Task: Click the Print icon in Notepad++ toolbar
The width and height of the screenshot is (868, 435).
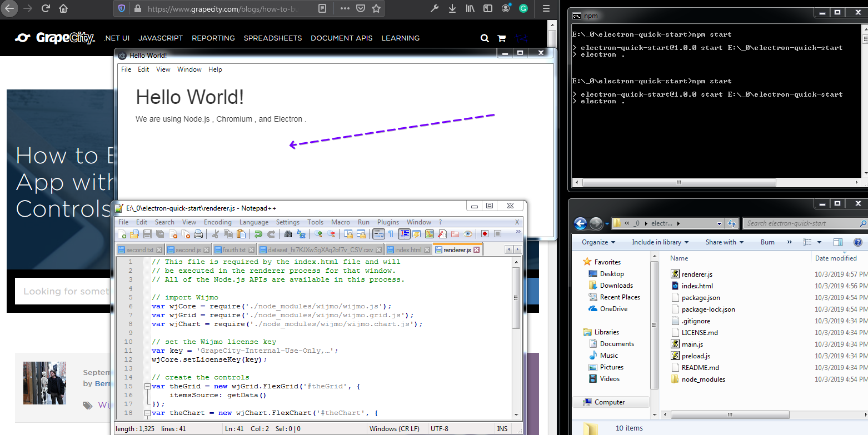Action: [198, 234]
